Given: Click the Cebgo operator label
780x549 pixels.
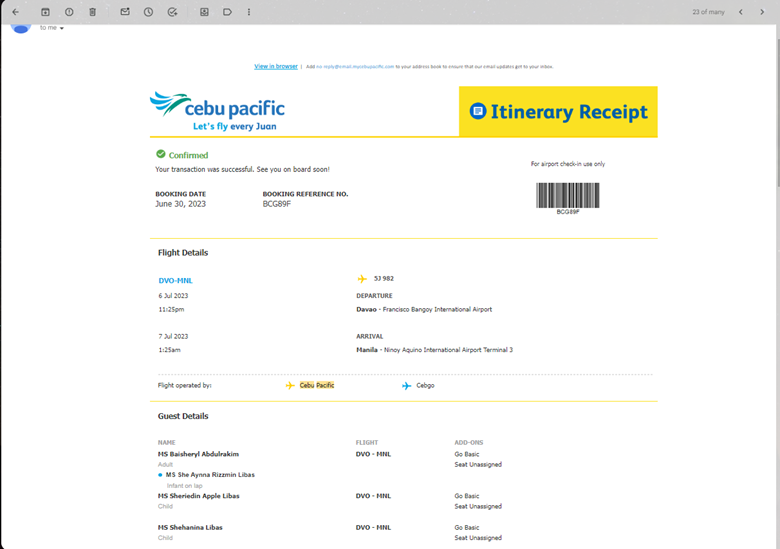Looking at the screenshot, I should 425,385.
